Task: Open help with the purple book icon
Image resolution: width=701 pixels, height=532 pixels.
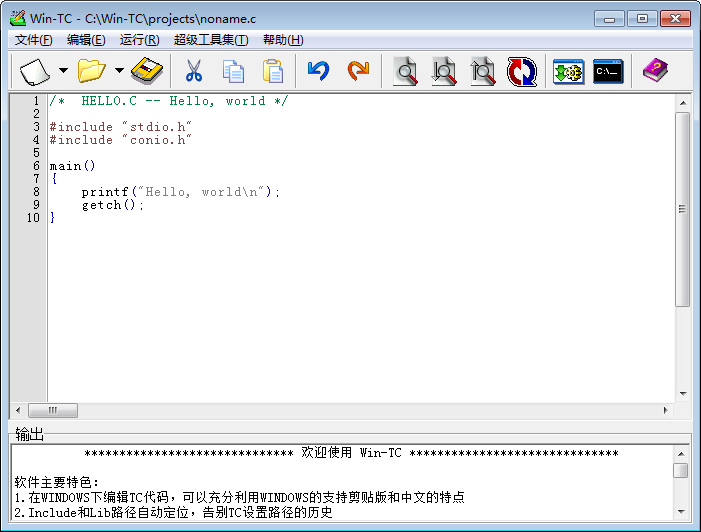Action: click(x=655, y=71)
